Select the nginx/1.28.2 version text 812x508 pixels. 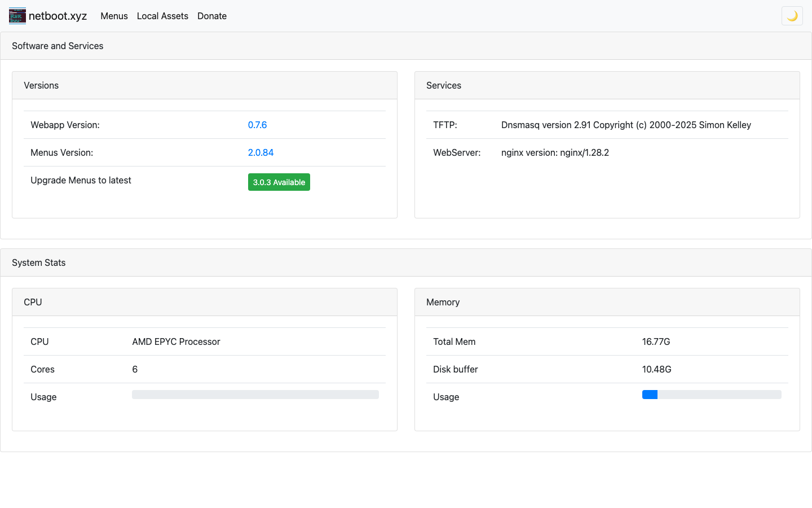tap(555, 152)
